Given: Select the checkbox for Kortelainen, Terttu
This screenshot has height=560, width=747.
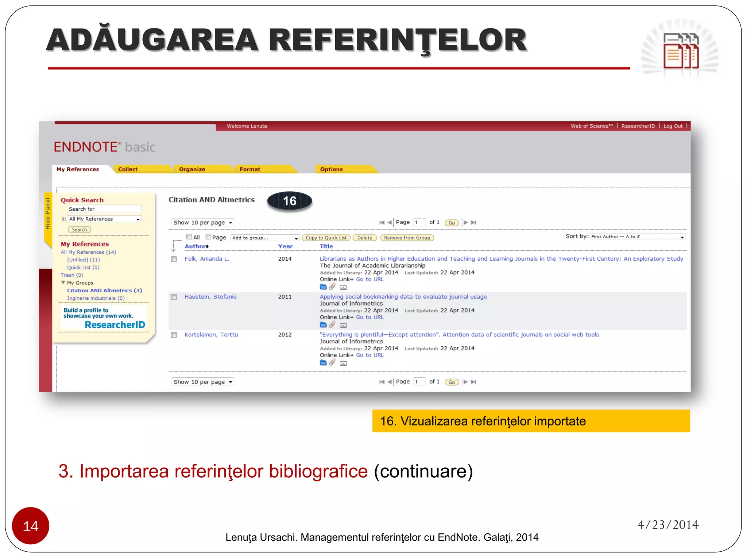Looking at the screenshot, I should (x=174, y=335).
